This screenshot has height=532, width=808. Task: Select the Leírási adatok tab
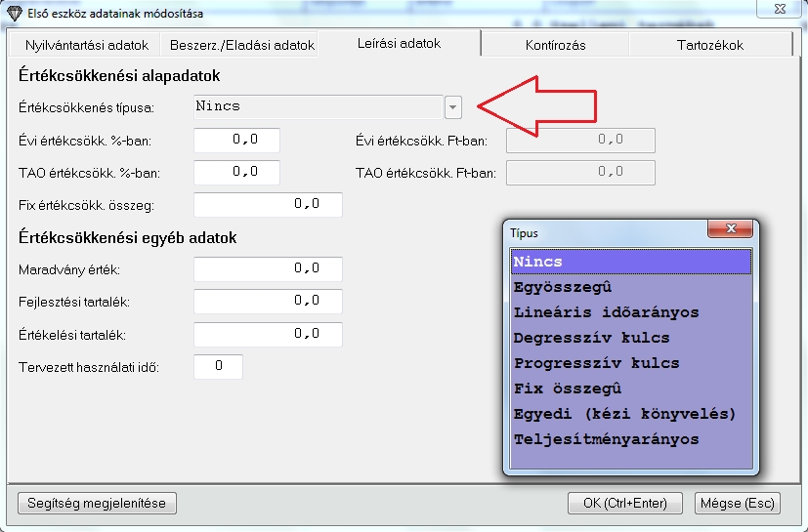(400, 44)
